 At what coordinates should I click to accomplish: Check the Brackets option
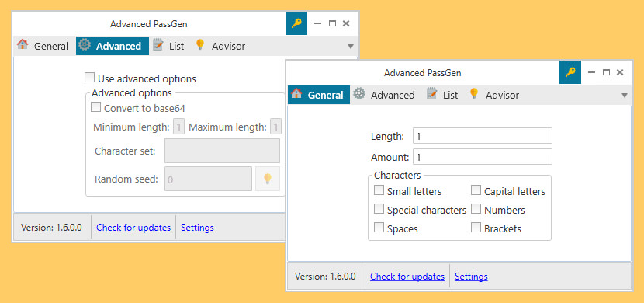(476, 228)
